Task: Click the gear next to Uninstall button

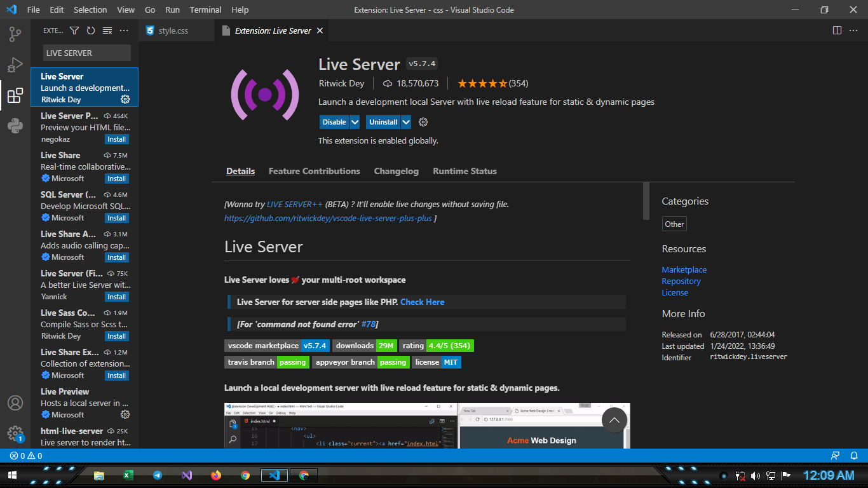Action: (423, 122)
